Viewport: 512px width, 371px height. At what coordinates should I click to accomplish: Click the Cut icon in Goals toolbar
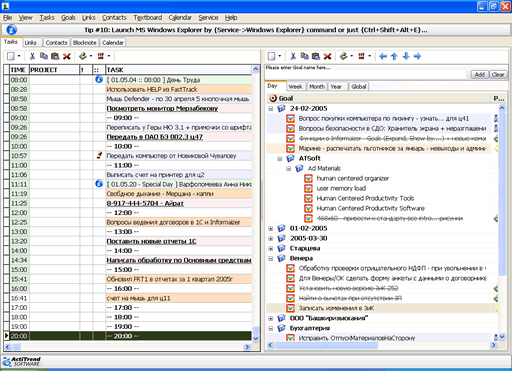coord(293,56)
